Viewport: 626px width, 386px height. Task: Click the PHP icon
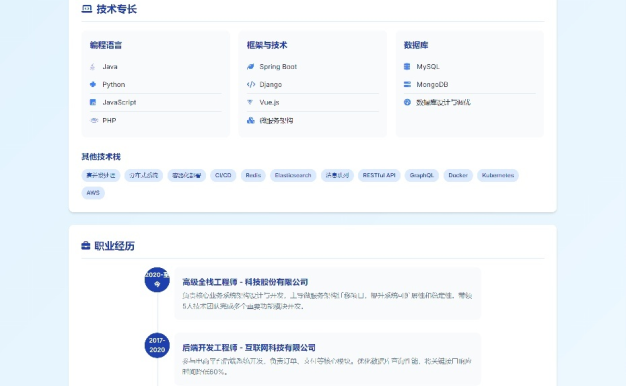pos(94,120)
